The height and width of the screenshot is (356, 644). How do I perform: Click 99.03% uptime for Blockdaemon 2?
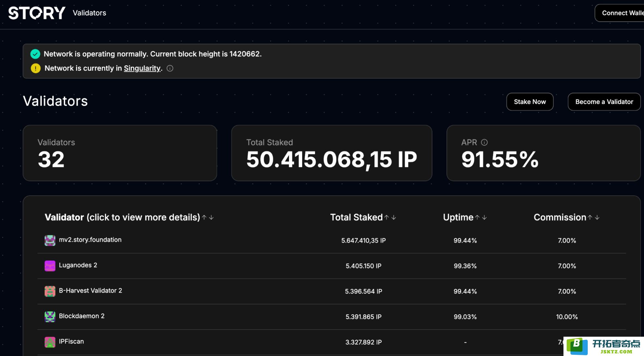click(465, 317)
